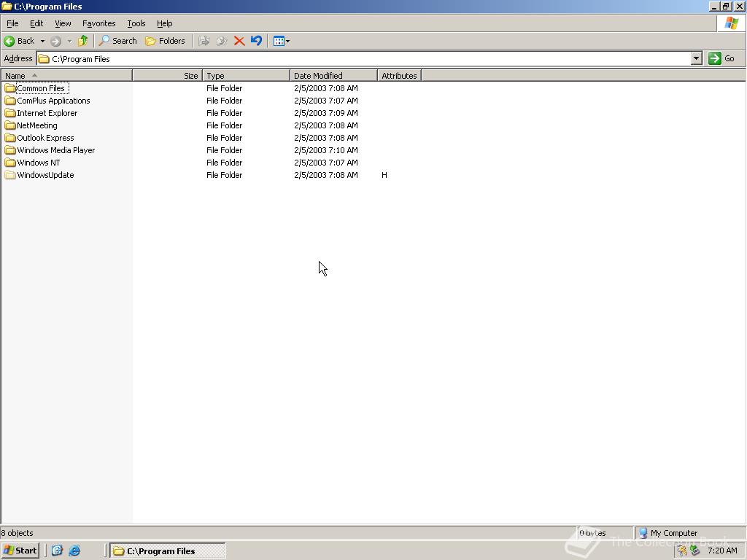The image size is (747, 560).
Task: Click the Windows Media Player folder name
Action: (x=55, y=150)
